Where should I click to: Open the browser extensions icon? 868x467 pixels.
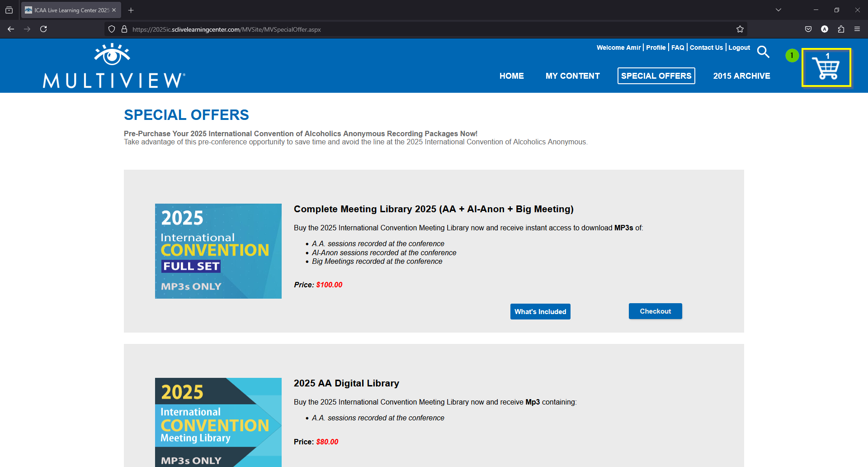(x=841, y=29)
